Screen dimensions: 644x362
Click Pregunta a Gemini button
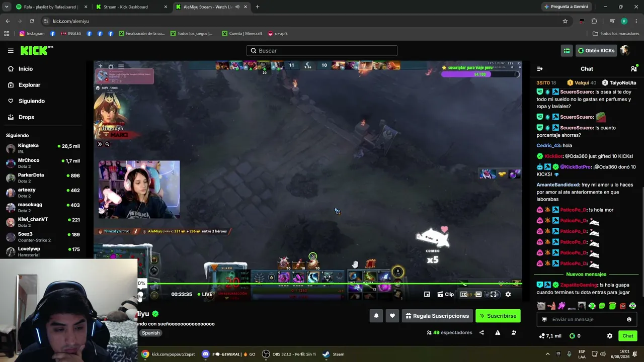(x=566, y=7)
